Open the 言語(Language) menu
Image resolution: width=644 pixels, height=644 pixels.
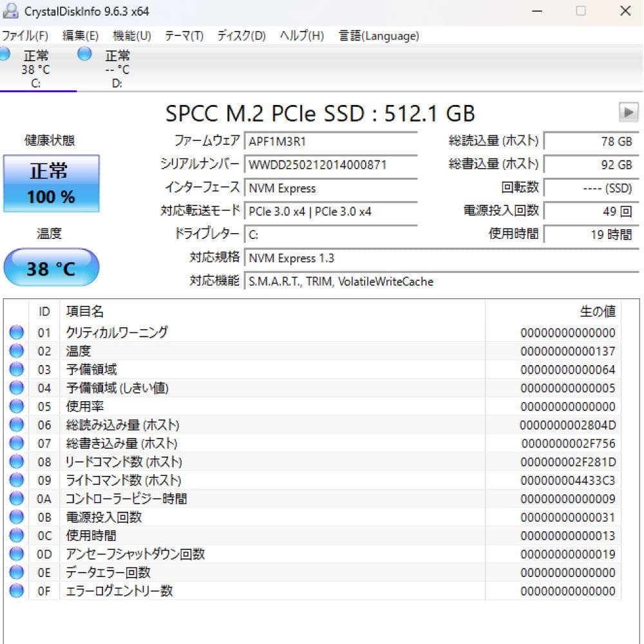[377, 35]
